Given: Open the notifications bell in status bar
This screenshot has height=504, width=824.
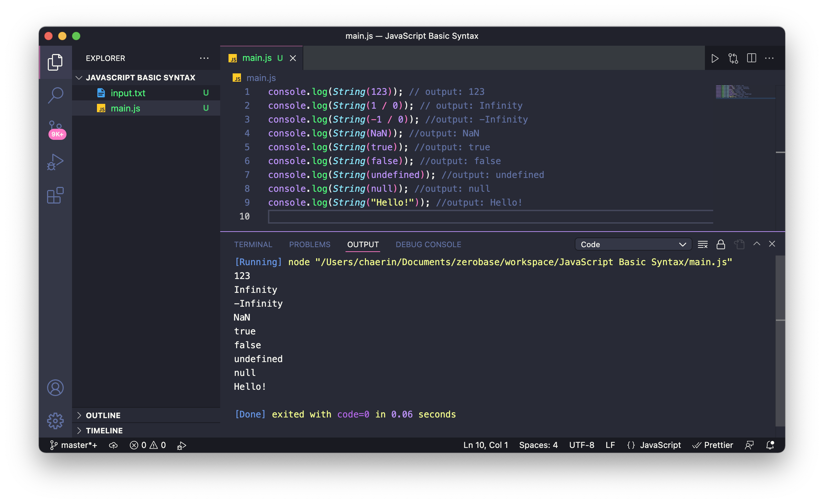Looking at the screenshot, I should (x=770, y=445).
